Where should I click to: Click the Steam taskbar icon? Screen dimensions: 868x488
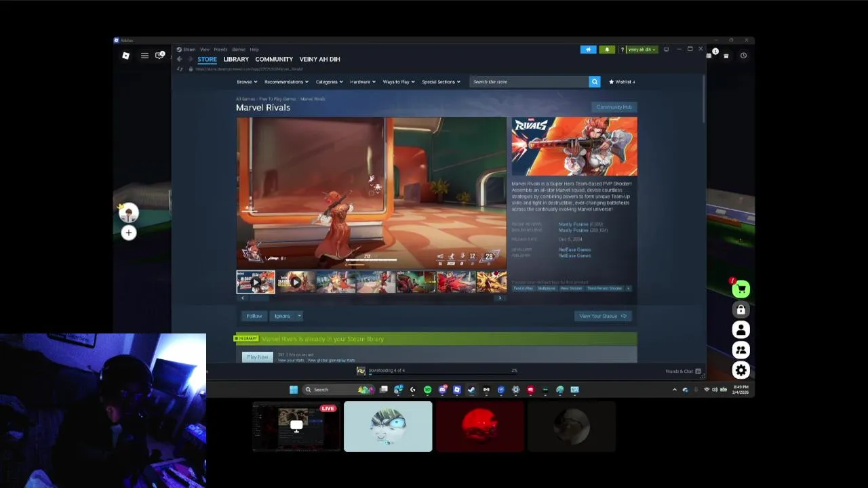coord(471,390)
